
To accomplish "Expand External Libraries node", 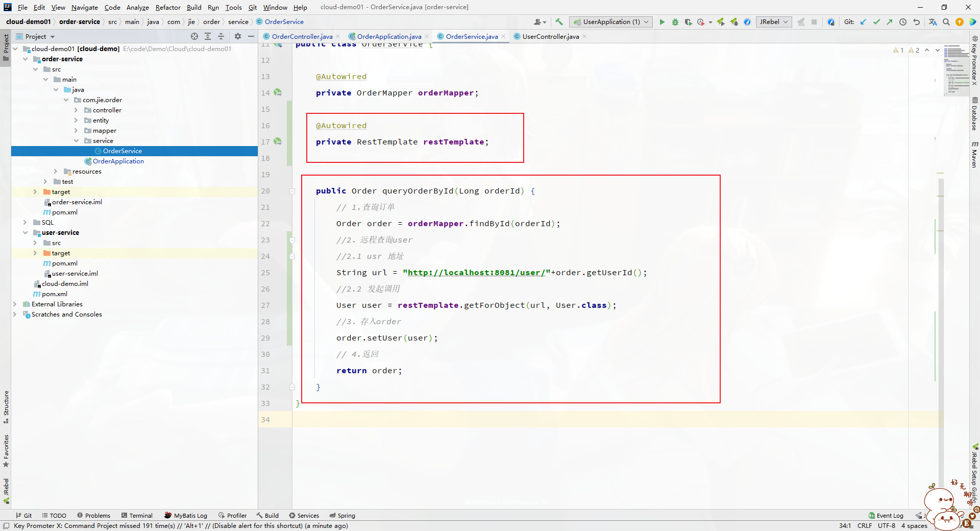I will pos(15,304).
